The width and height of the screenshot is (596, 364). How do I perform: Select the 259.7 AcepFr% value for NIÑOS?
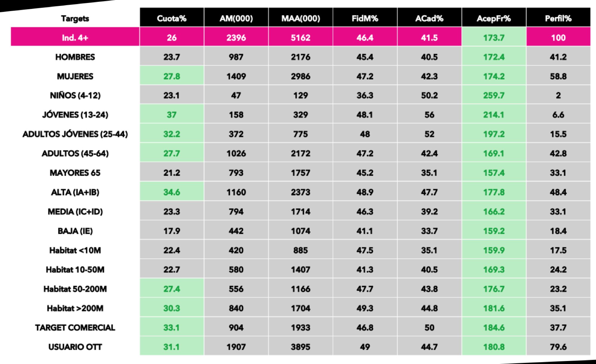click(x=494, y=95)
